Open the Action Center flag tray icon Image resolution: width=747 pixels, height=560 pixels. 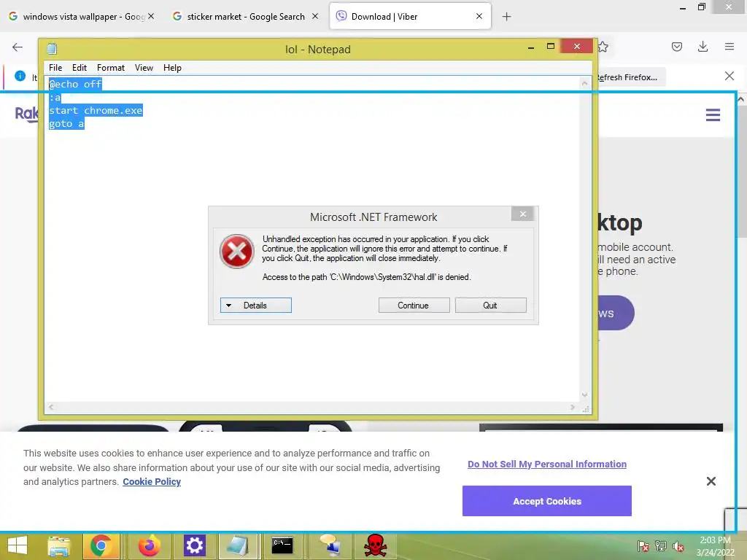tap(643, 546)
